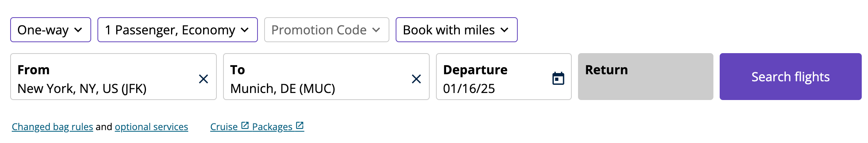Open the One-way trip type dropdown

(x=50, y=30)
